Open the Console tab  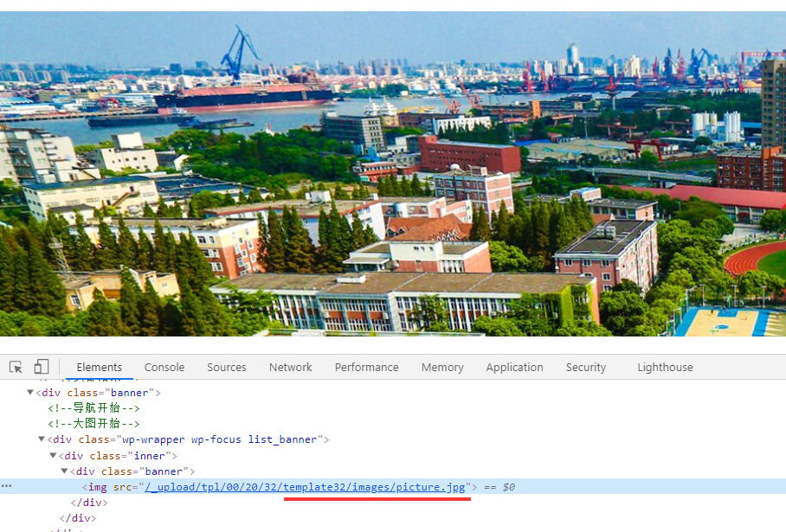164,367
